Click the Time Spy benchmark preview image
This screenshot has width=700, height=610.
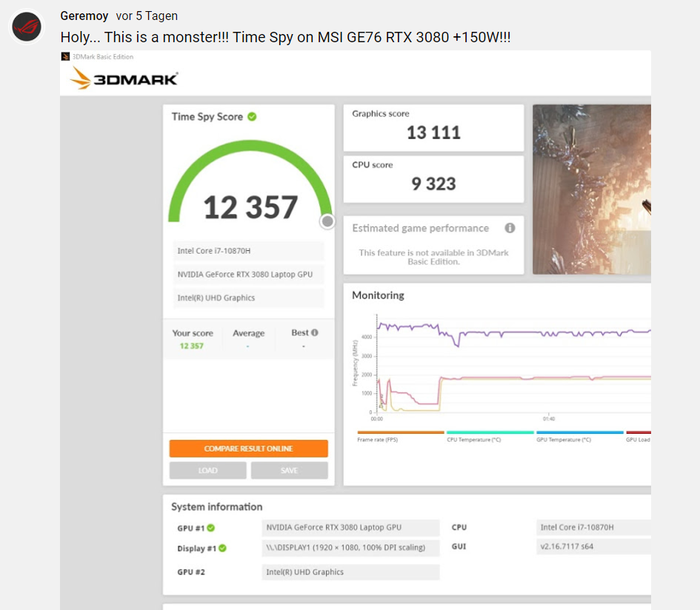point(591,189)
